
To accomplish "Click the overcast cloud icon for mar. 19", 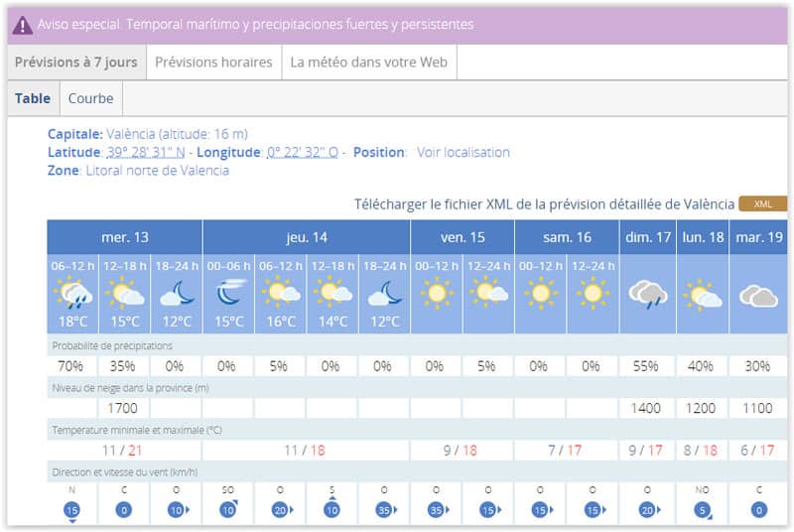I will (758, 295).
